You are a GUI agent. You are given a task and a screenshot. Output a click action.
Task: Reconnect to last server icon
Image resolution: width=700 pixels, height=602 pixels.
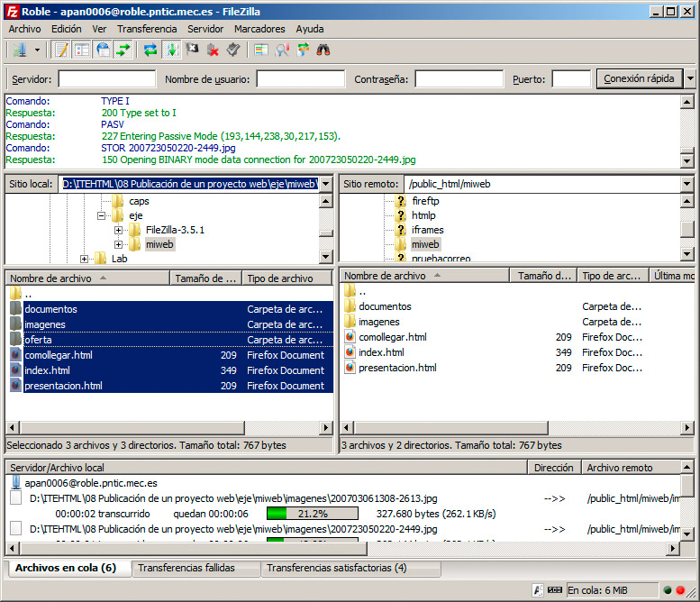pyautogui.click(x=233, y=50)
